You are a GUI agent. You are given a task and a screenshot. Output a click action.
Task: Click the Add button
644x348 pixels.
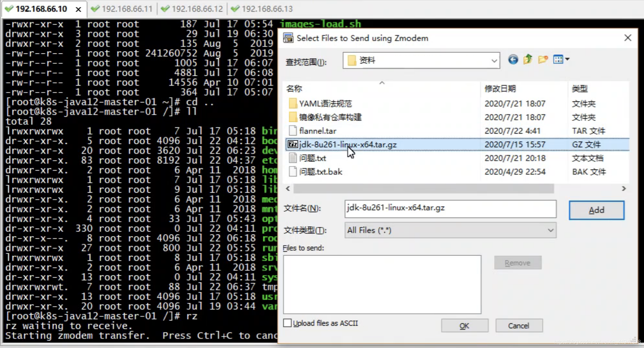(596, 210)
